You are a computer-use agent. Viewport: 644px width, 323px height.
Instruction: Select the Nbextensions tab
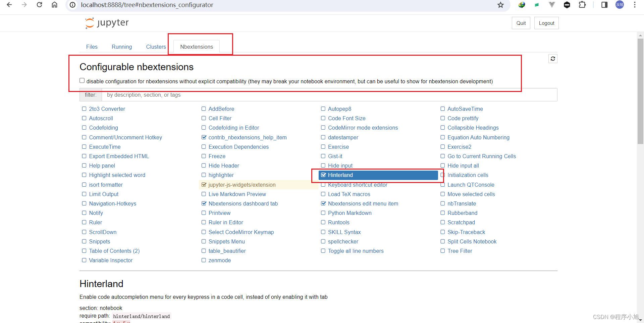197,47
